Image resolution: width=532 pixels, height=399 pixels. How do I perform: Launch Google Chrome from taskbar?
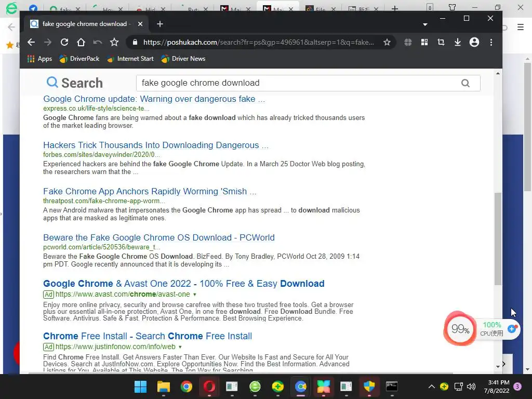point(187,387)
